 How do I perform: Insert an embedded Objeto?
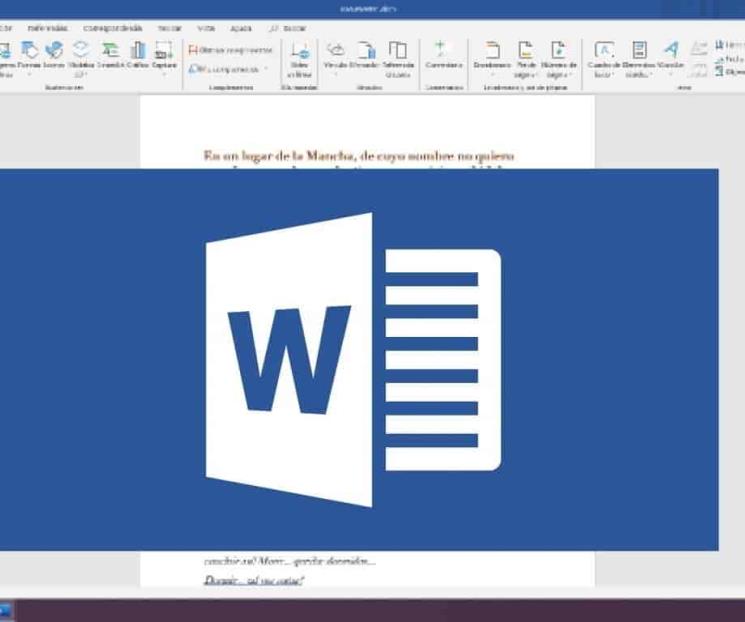pyautogui.click(x=730, y=72)
